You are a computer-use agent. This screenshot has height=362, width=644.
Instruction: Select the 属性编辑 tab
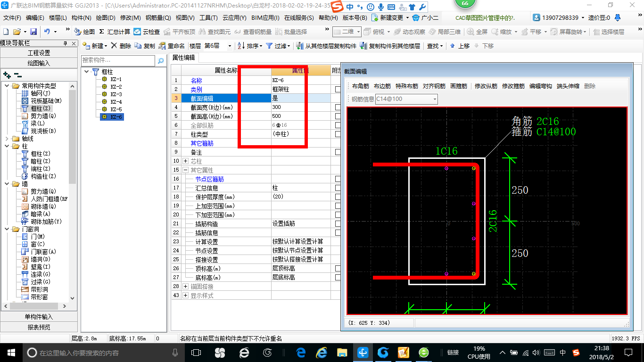pyautogui.click(x=184, y=58)
